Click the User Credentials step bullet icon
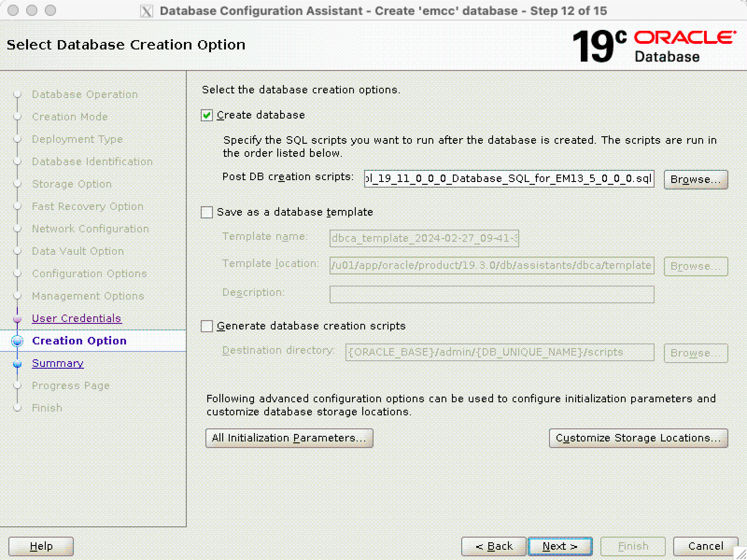 coord(17,319)
